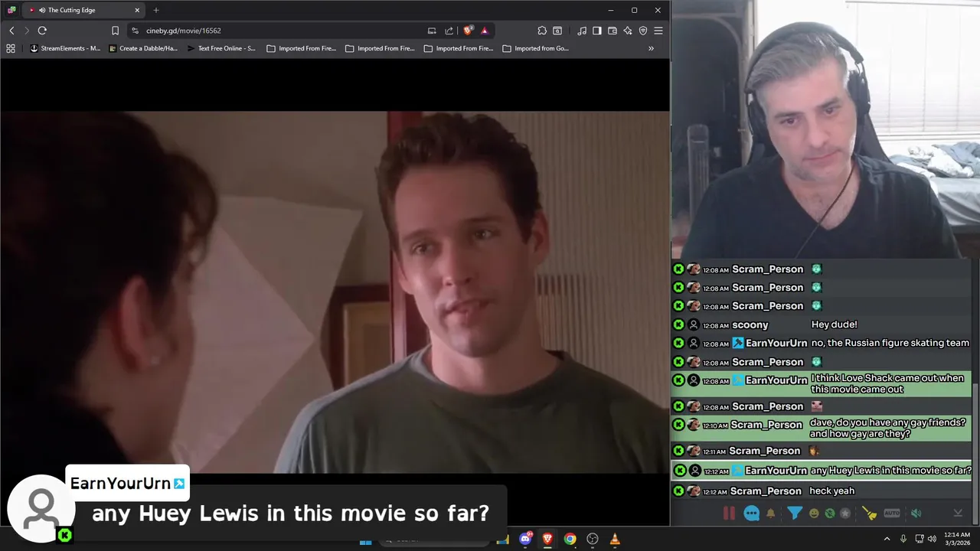Open the apps grid on the bookmarks bar
Viewport: 980px width, 551px height.
[x=11, y=48]
